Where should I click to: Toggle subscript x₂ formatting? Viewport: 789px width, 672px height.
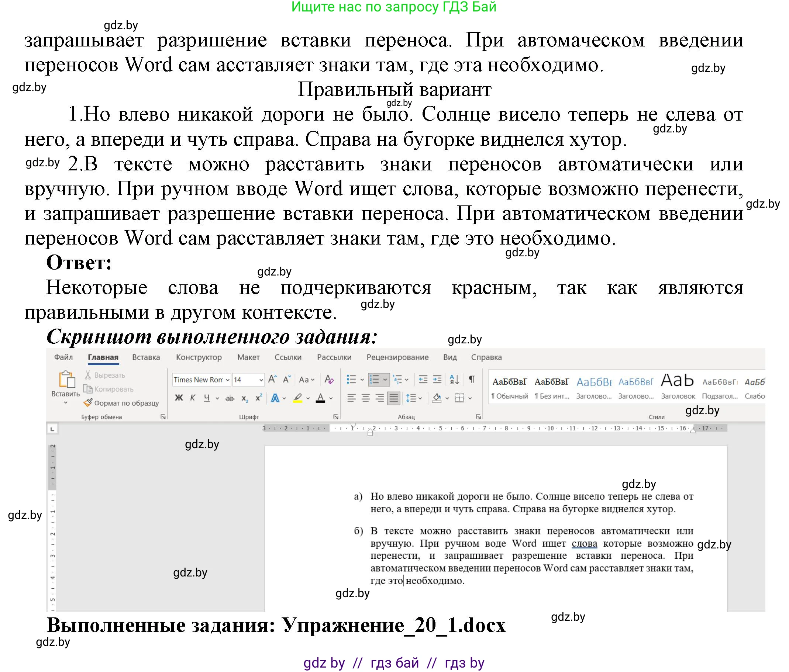click(x=245, y=398)
